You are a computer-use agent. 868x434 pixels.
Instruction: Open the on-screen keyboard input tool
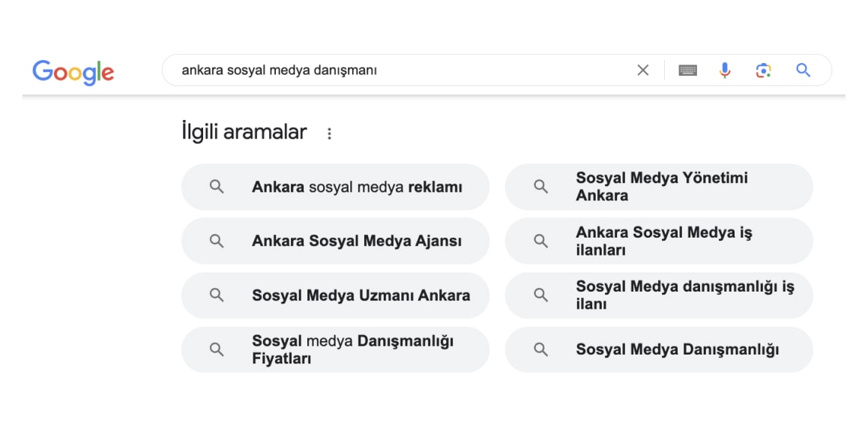(687, 70)
